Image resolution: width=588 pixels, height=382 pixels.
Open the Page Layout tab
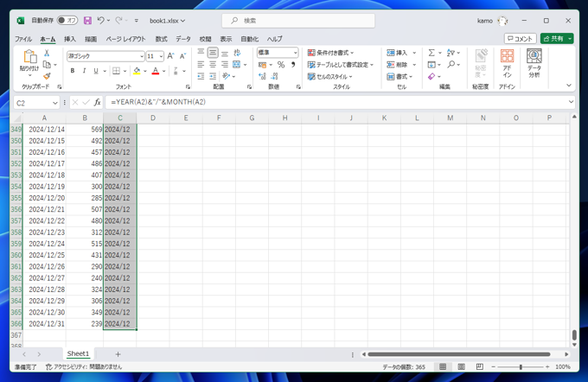(x=125, y=39)
